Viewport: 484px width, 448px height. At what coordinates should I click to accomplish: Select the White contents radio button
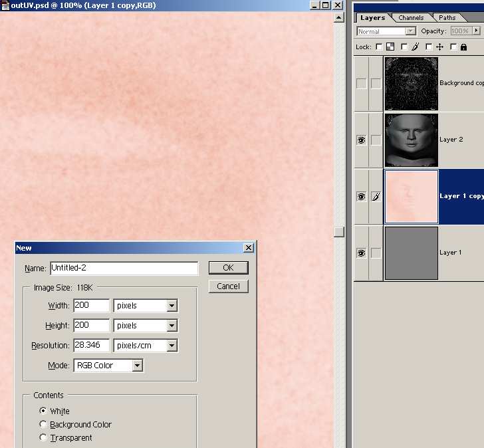44,411
